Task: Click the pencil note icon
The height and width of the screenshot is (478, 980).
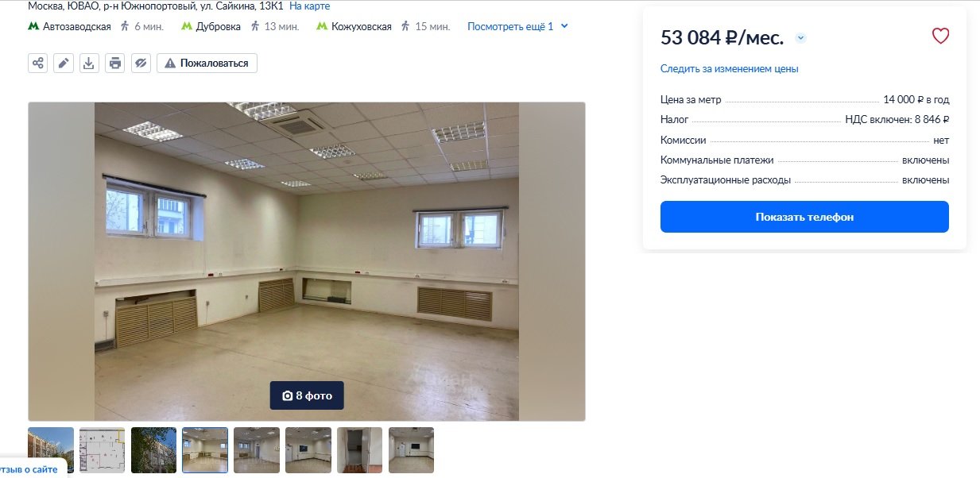Action: pyautogui.click(x=64, y=63)
